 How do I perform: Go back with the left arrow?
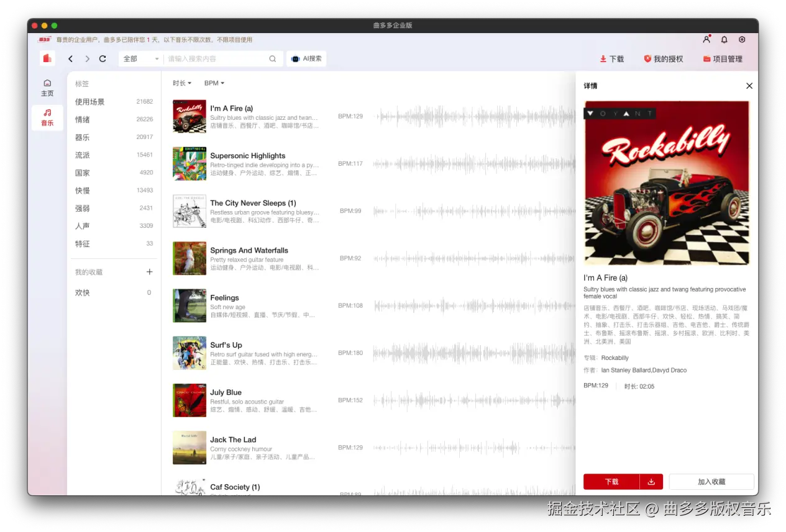click(x=70, y=59)
